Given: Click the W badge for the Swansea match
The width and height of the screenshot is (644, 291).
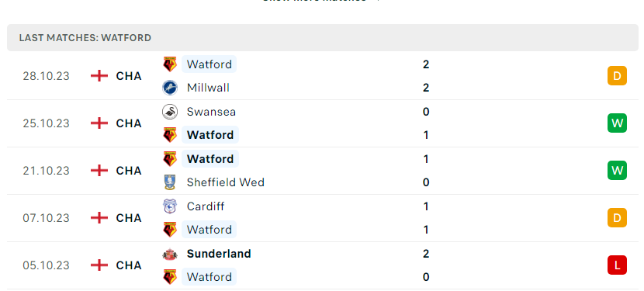Looking at the screenshot, I should [617, 123].
